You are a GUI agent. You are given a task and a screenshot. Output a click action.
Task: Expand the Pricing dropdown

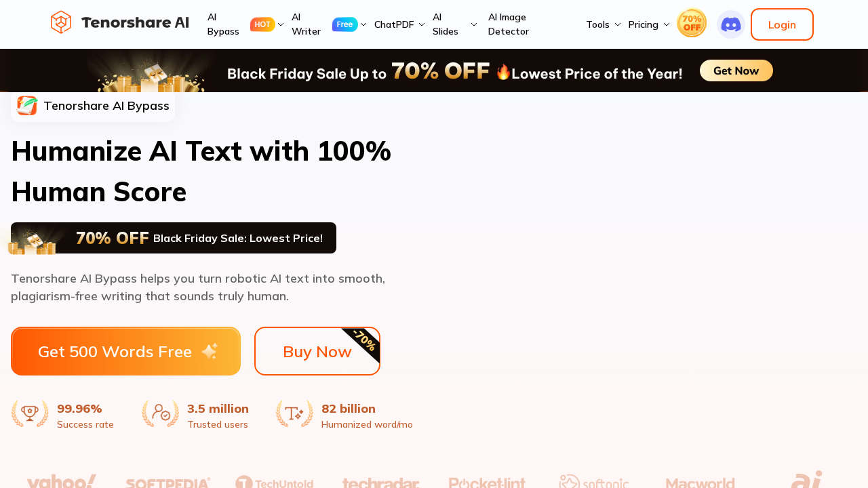click(x=648, y=24)
